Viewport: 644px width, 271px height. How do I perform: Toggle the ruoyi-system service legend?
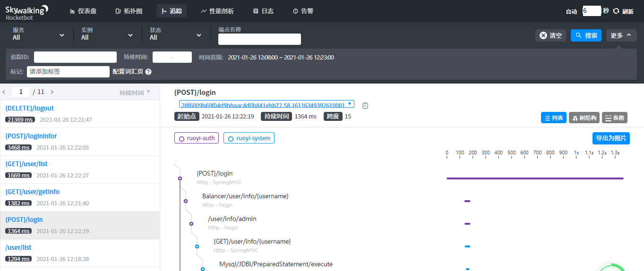coord(249,138)
